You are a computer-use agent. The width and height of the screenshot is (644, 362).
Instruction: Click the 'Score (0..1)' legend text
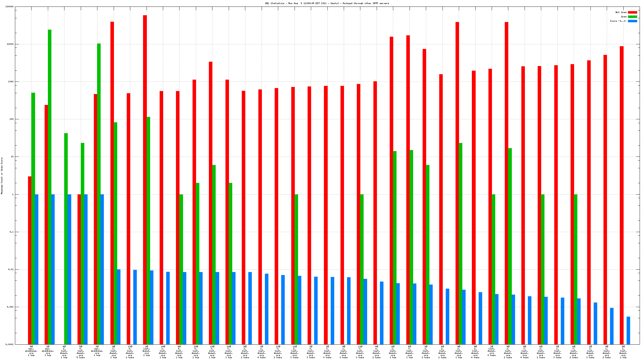[618, 21]
